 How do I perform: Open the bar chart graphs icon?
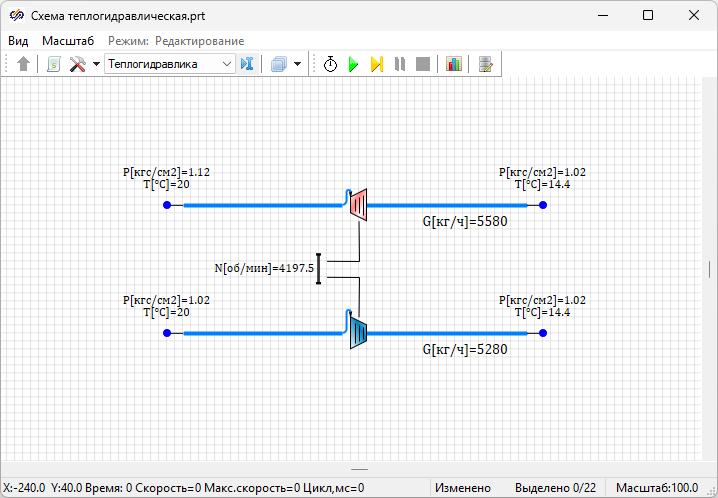pyautogui.click(x=454, y=64)
